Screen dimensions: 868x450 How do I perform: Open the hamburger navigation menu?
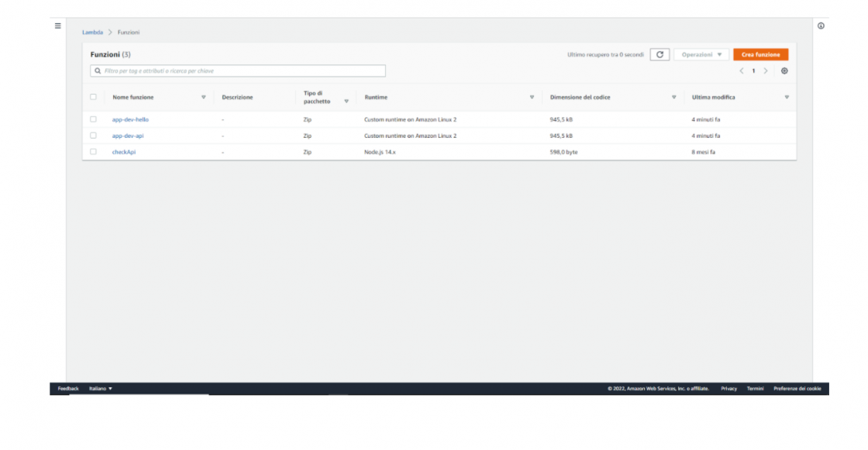57,26
